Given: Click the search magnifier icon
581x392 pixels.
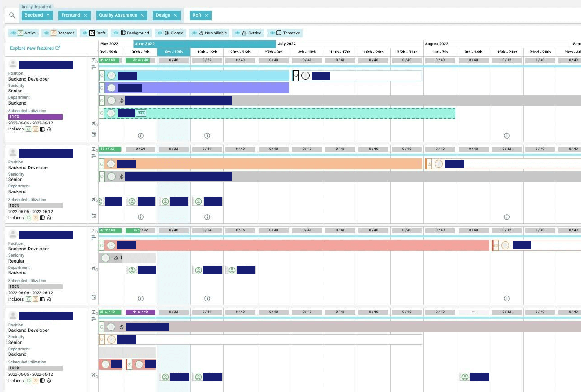Looking at the screenshot, I should [12, 15].
